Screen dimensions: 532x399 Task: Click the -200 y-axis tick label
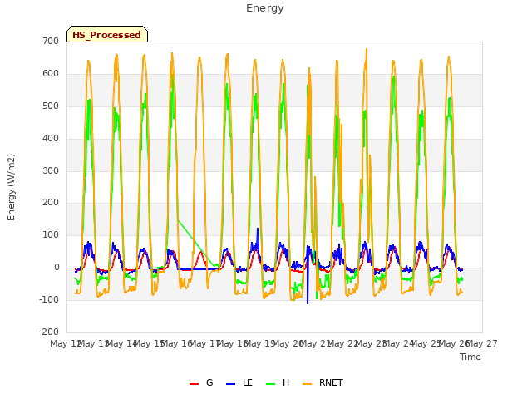click(x=49, y=332)
